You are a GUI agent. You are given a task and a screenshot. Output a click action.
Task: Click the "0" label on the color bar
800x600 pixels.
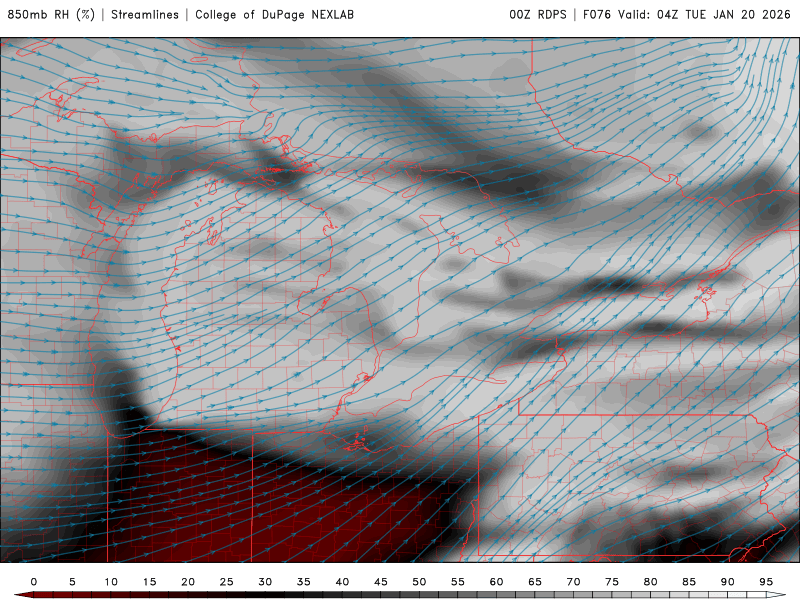click(34, 582)
